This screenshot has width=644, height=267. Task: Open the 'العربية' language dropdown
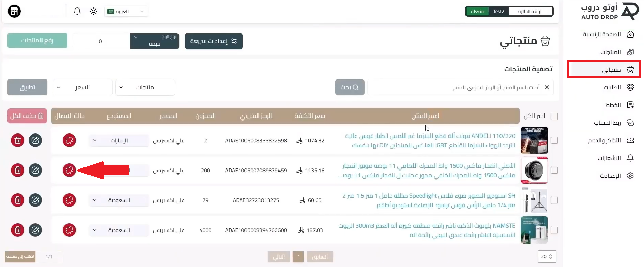pos(126,11)
